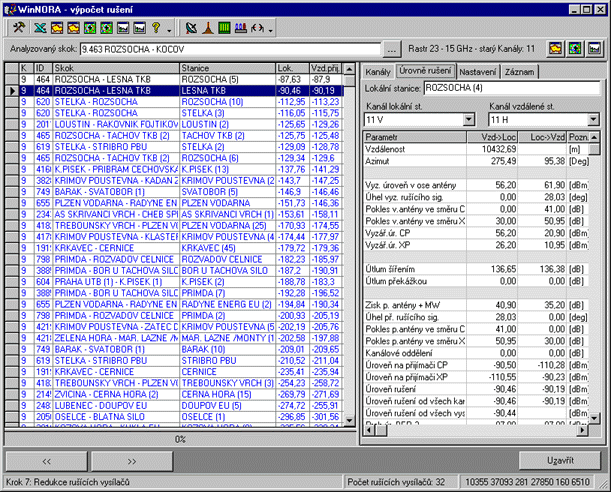
Task: Click the green X export icon
Action: pyautogui.click(x=38, y=26)
